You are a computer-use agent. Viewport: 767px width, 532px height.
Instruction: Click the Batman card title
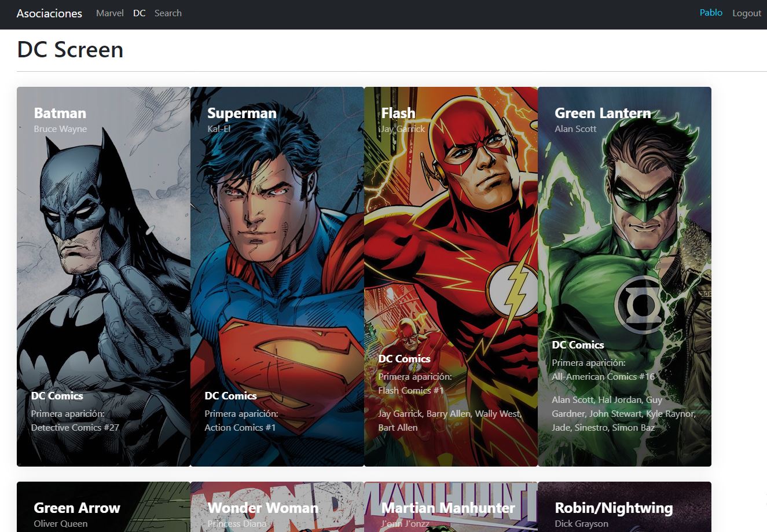click(60, 113)
